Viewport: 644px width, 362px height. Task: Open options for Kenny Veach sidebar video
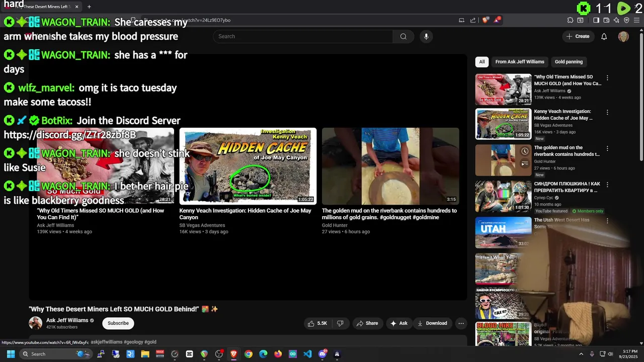pos(607,112)
